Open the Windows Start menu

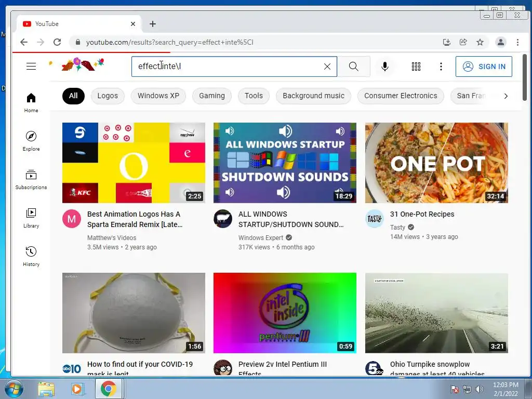tap(14, 389)
